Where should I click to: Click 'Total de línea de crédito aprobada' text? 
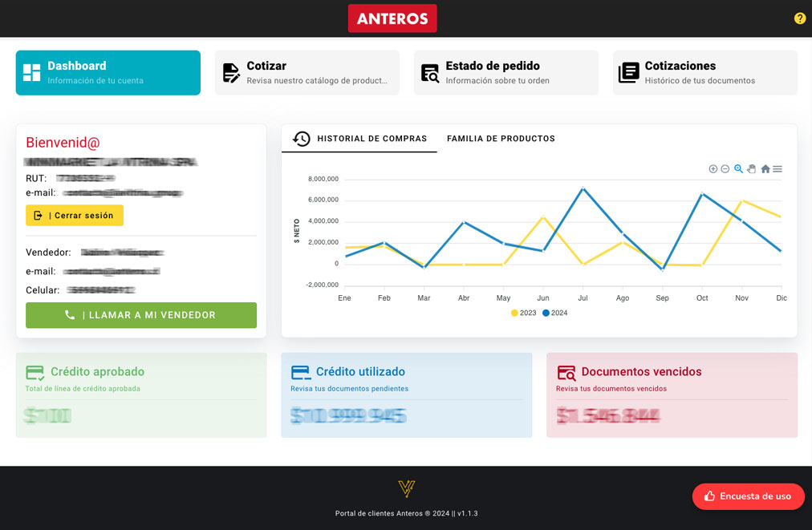[83, 389]
